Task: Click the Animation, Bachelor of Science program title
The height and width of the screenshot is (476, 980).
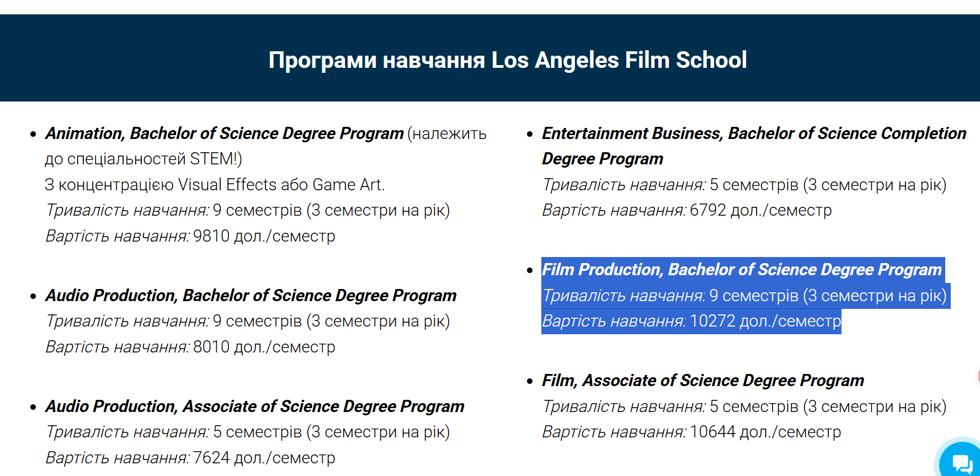Action: (x=225, y=133)
